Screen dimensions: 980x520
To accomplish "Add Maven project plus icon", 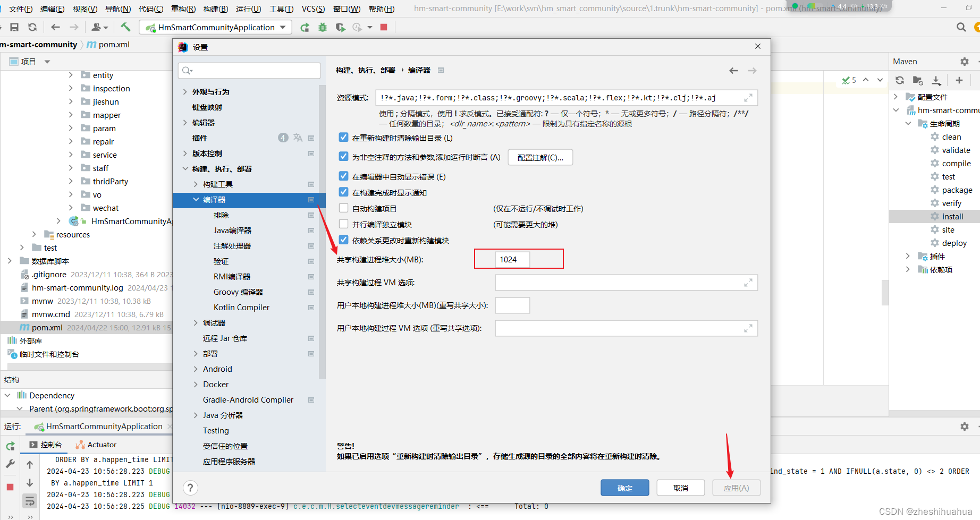I will click(959, 80).
